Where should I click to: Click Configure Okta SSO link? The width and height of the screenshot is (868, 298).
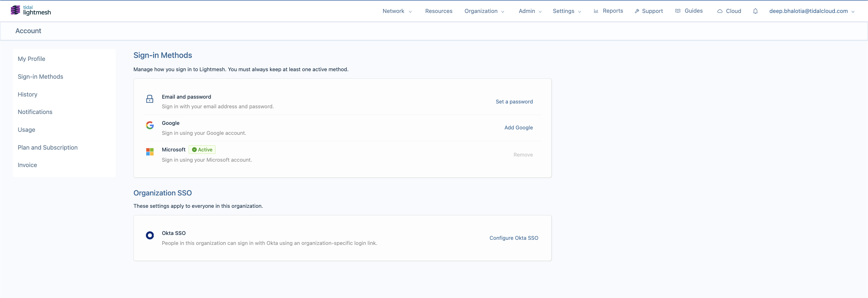514,238
